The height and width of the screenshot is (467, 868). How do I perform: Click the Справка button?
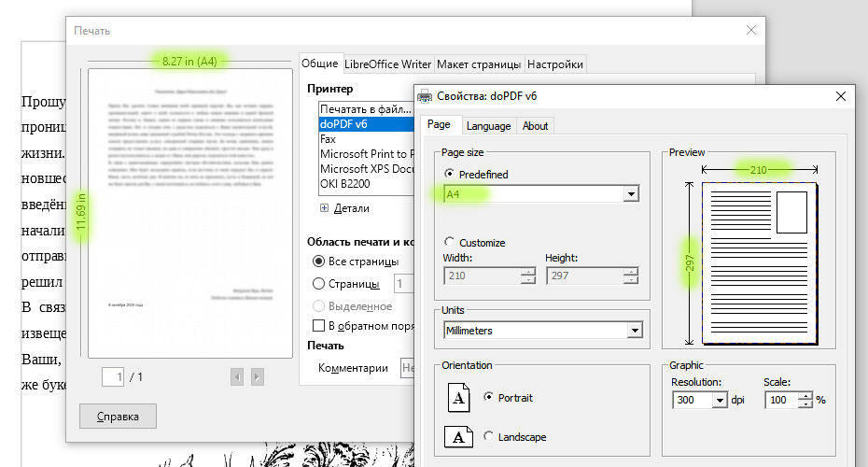tap(118, 416)
